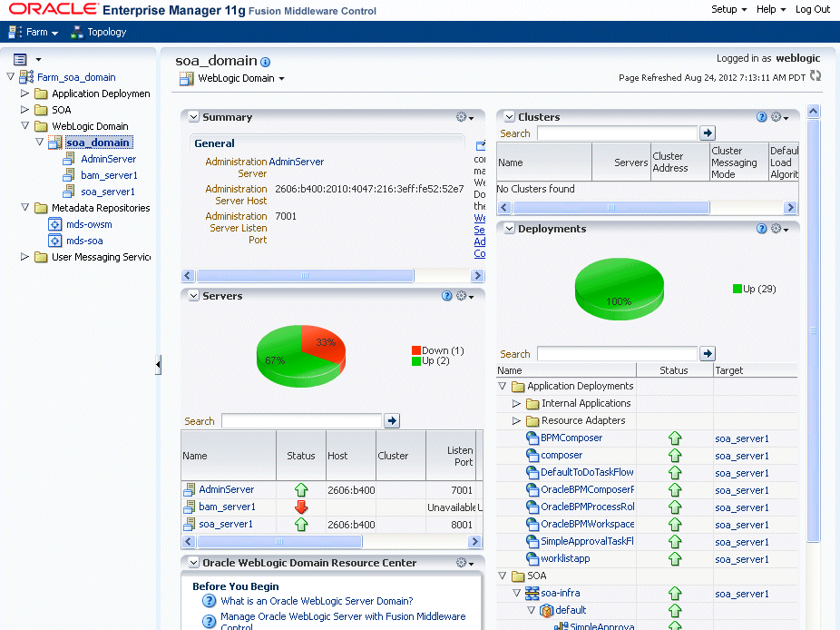This screenshot has height=630, width=840.
Task: Click the main page vertical scrollbar up arrow
Action: click(x=813, y=111)
